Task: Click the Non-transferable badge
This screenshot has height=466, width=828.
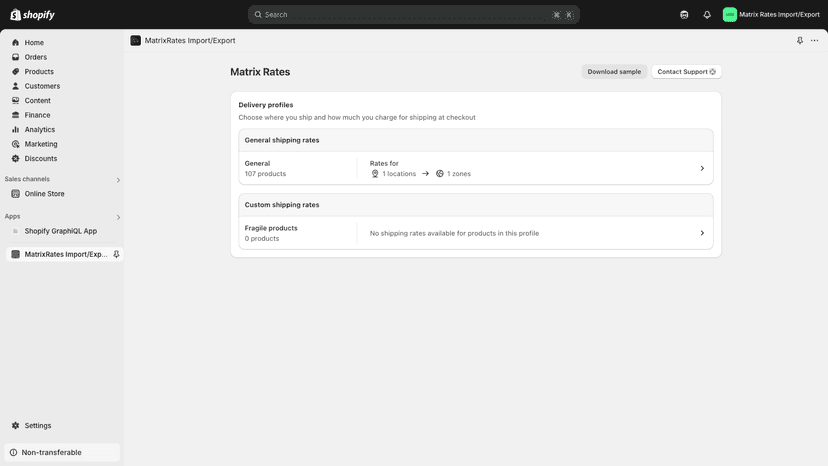Action: click(x=62, y=452)
